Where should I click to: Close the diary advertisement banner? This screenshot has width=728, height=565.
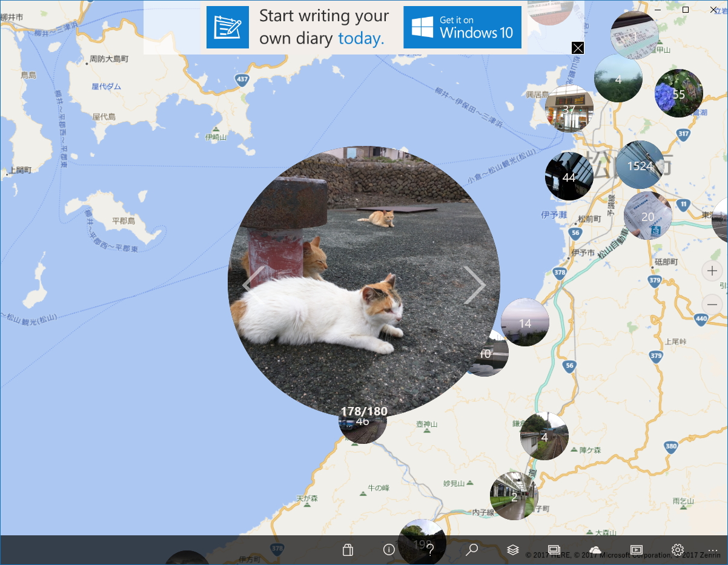(578, 48)
